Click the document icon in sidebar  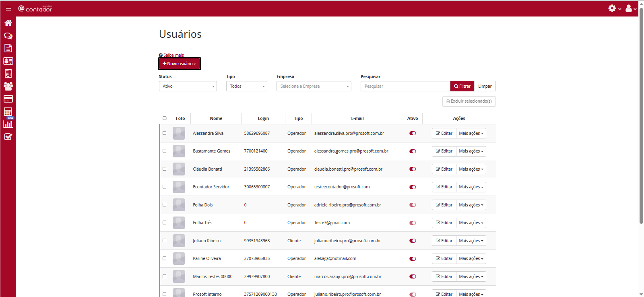coord(8,48)
